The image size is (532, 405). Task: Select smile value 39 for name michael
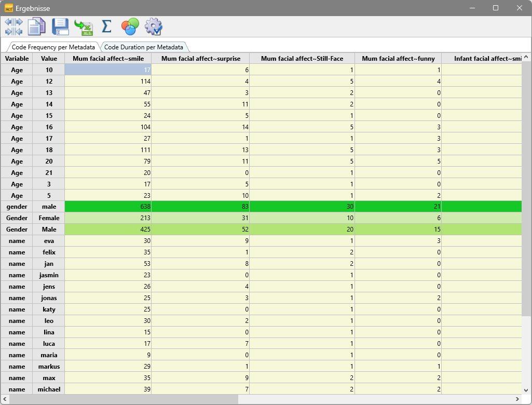(x=108, y=389)
